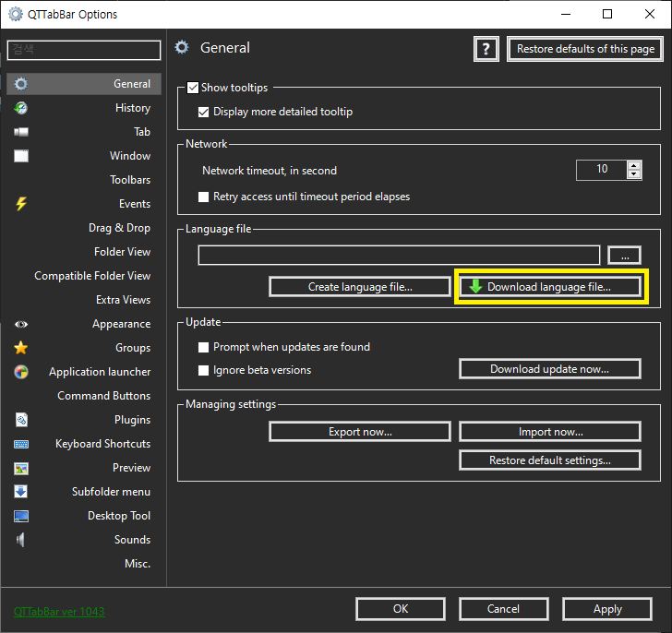Click the language file path field
The image size is (672, 633).
coord(399,256)
